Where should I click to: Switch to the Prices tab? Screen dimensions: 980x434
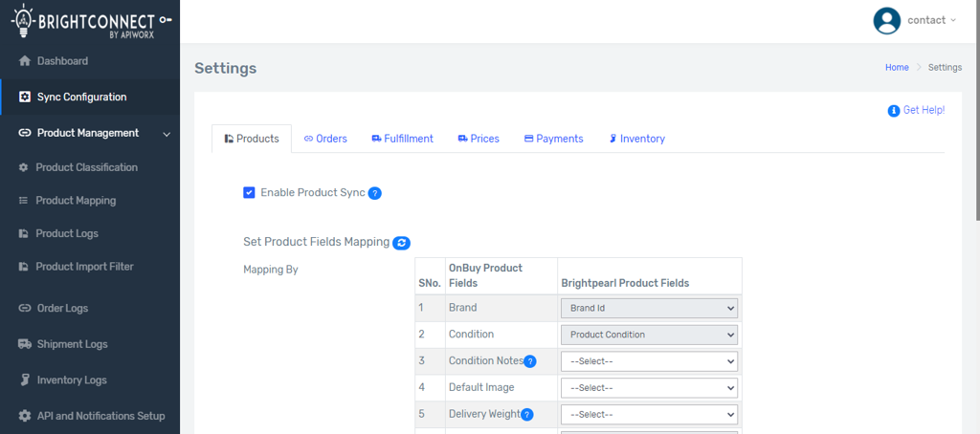(x=479, y=139)
